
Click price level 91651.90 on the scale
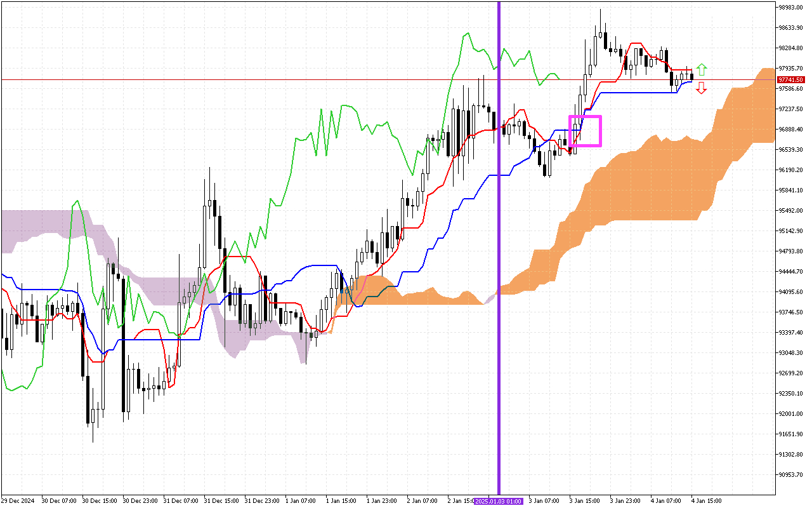coord(790,434)
